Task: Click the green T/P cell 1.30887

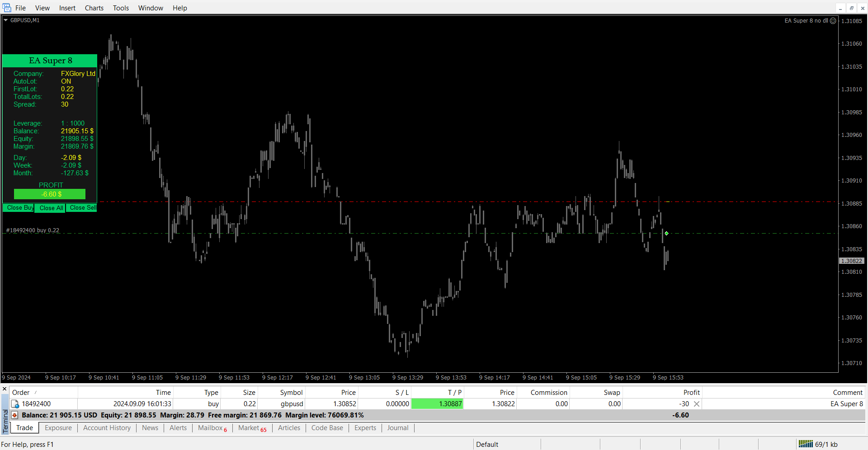Action: (x=437, y=404)
